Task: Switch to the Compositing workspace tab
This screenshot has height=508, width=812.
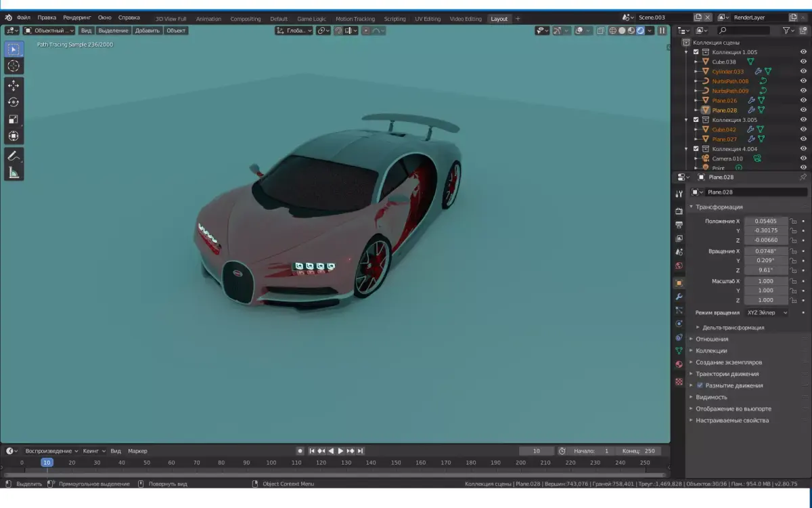Action: coord(246,18)
